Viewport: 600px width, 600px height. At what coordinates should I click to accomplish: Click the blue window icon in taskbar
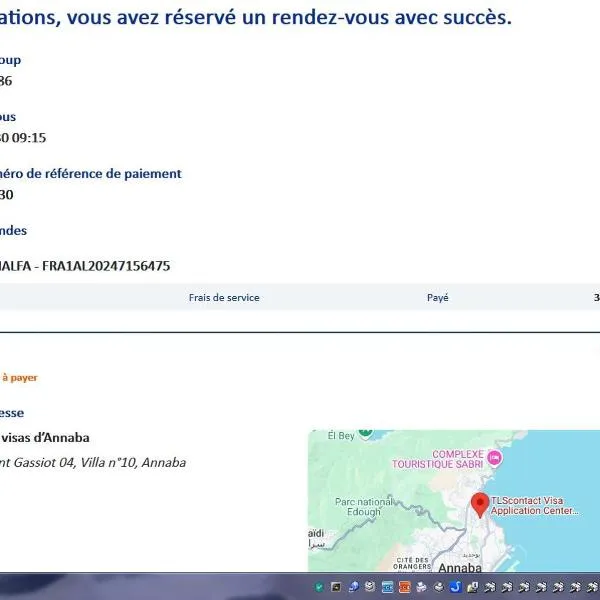387,587
